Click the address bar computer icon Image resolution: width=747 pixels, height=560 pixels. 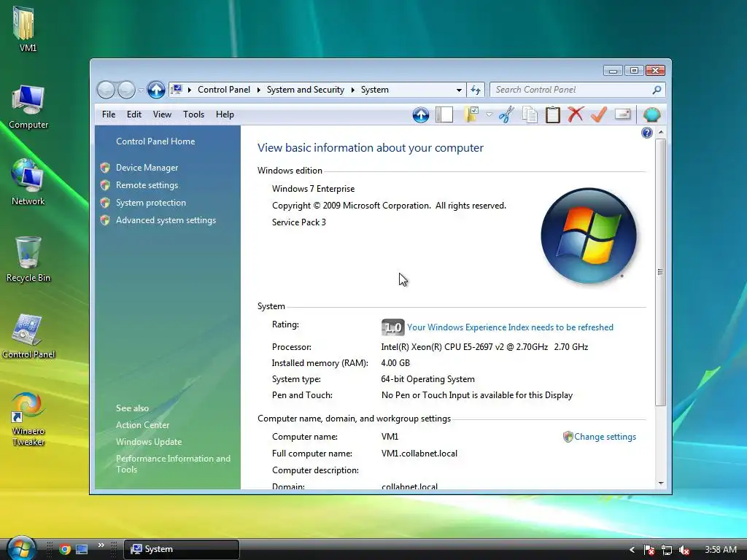click(177, 90)
